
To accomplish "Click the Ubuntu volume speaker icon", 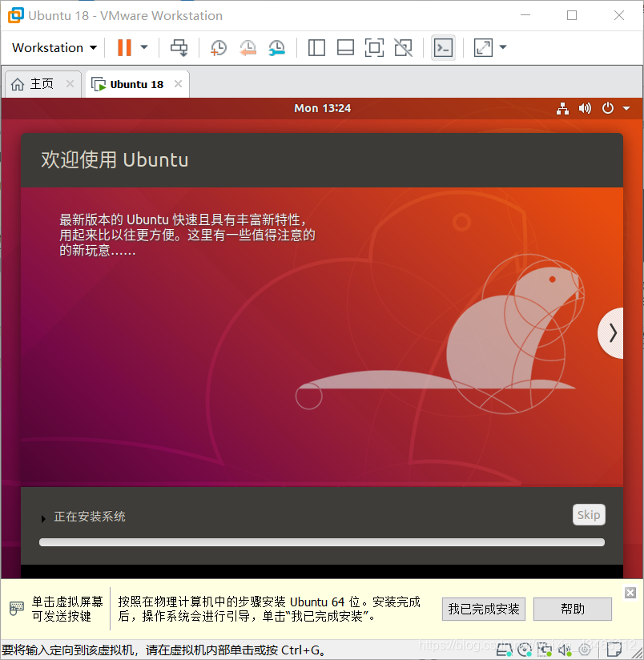I will point(585,108).
